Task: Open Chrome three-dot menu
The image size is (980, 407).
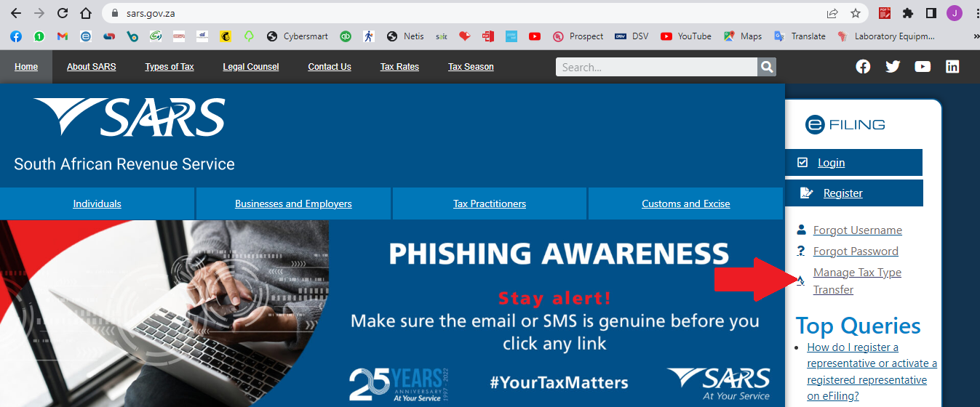Action: point(973,13)
